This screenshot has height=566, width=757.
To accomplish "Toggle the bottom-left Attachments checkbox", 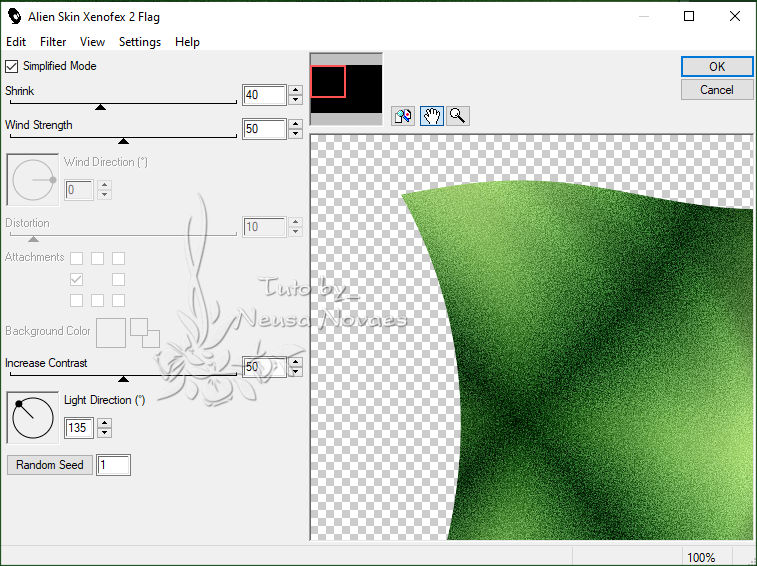I will [x=76, y=300].
